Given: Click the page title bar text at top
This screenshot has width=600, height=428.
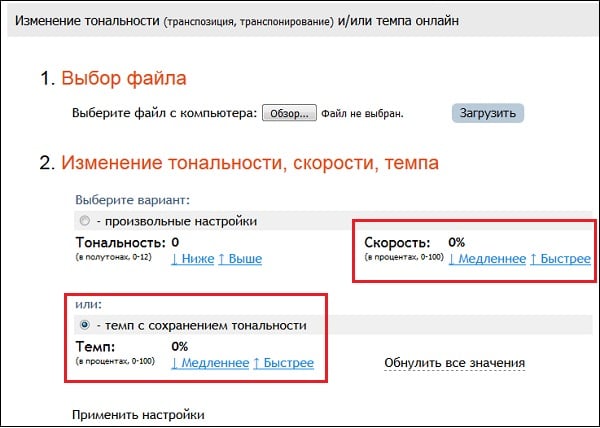Looking at the screenshot, I should point(238,20).
